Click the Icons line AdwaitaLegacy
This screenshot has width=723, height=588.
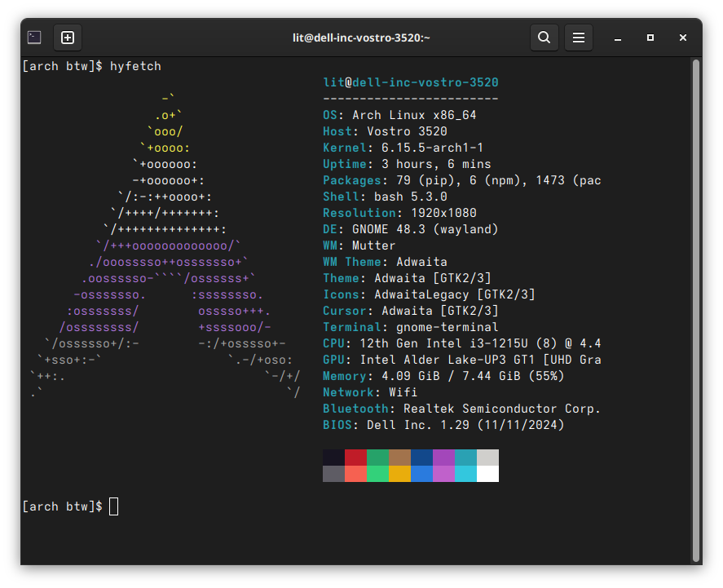coord(429,294)
